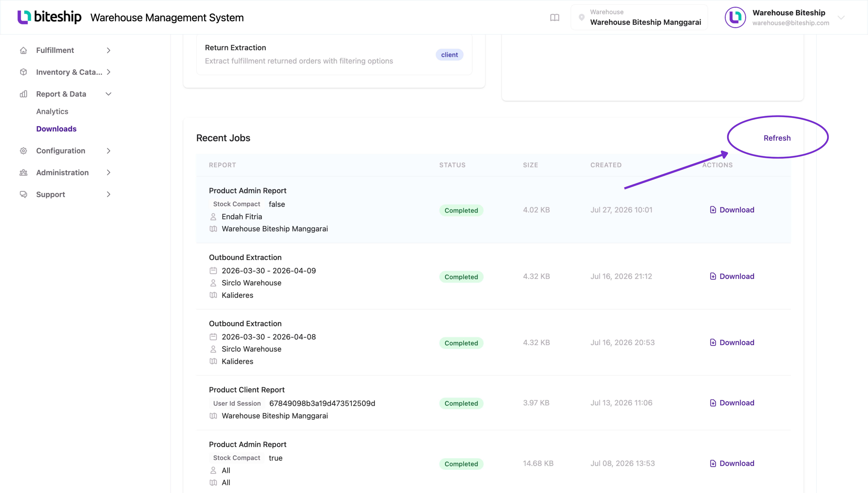The width and height of the screenshot is (868, 493).
Task: Open the Return Extraction report card
Action: pos(334,55)
